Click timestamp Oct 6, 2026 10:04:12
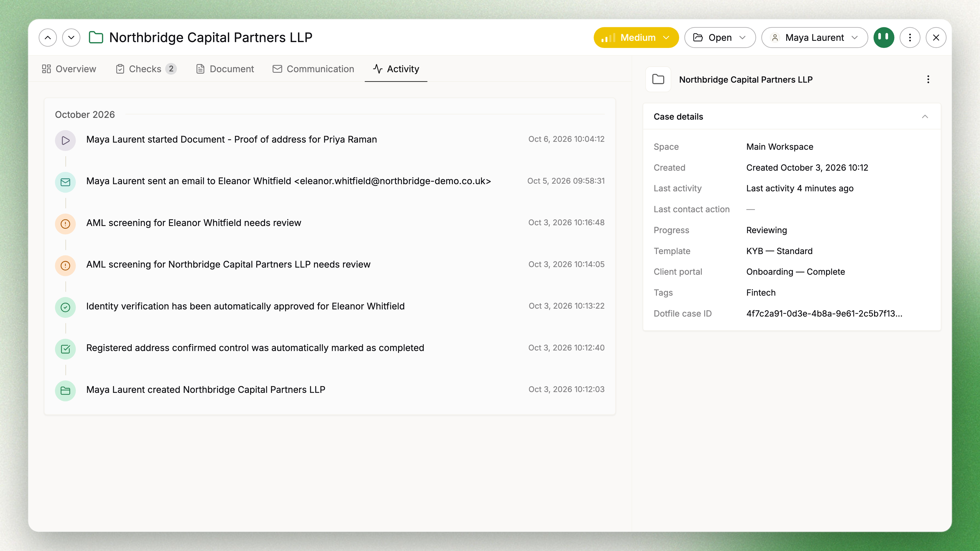This screenshot has height=551, width=980. [x=566, y=139]
